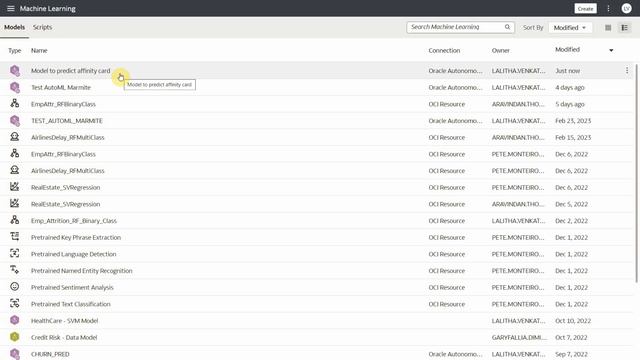Click the Oct 10, 2022 date cell
This screenshot has width=640, height=360.
(x=573, y=320)
